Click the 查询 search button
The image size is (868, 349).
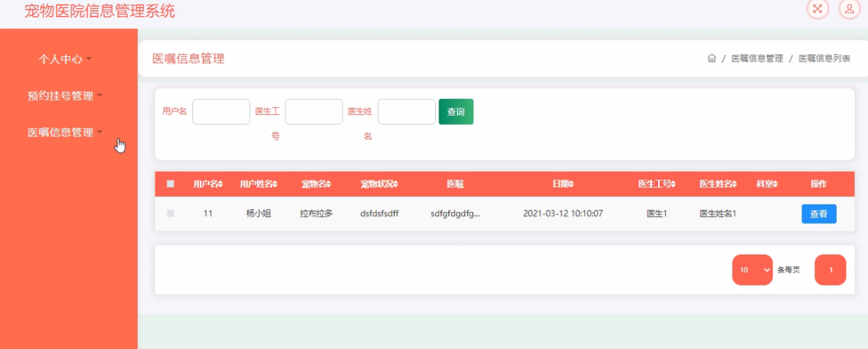tap(455, 112)
